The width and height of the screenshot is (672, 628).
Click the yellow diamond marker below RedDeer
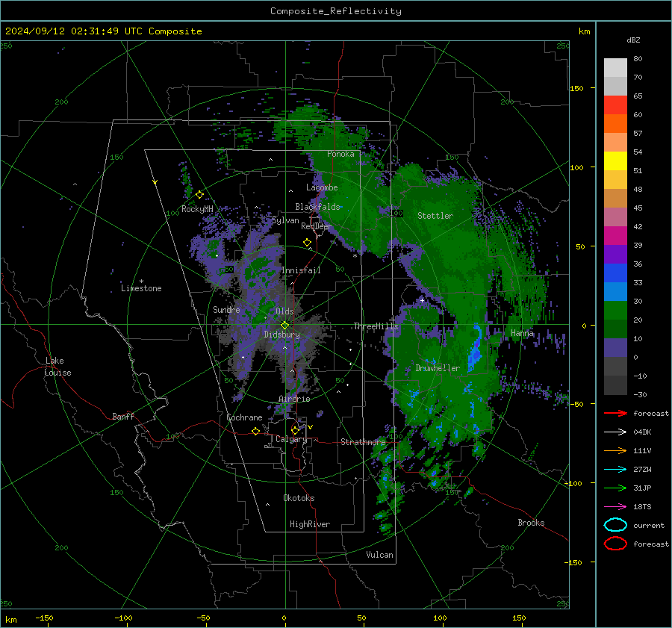coord(307,243)
